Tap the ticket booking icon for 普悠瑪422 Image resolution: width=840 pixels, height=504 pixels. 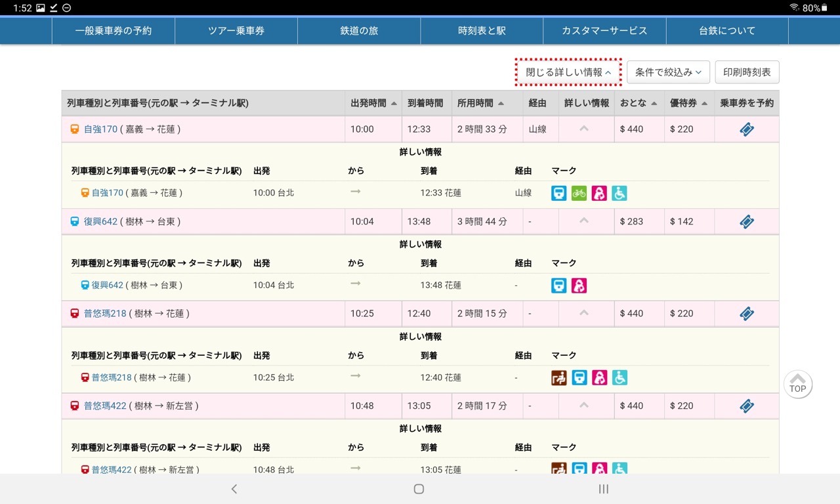pos(746,406)
